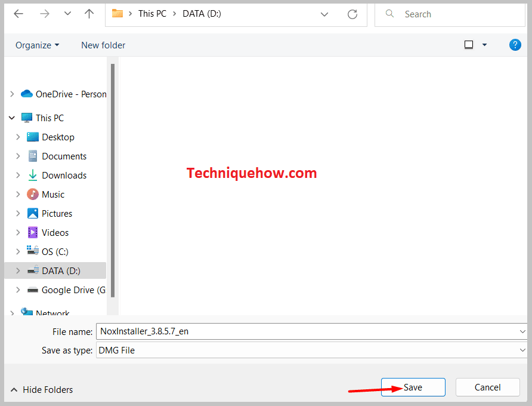The image size is (532, 406).
Task: Expand the Pictures folder node
Action: tap(18, 213)
